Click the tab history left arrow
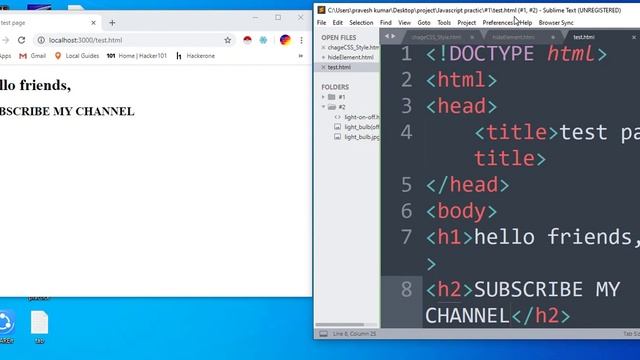This screenshot has width=640, height=360. click(387, 36)
